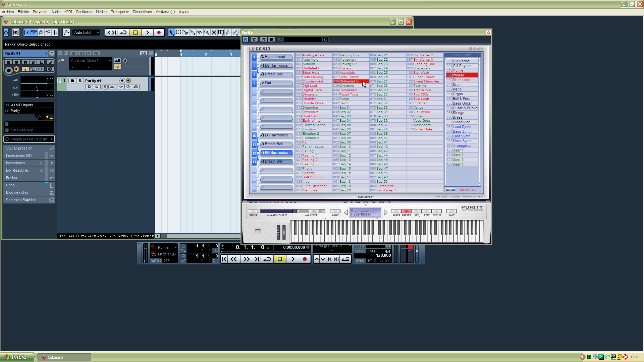Select the Zoom magnifier tool
This screenshot has height=362, width=644.
click(x=207, y=33)
